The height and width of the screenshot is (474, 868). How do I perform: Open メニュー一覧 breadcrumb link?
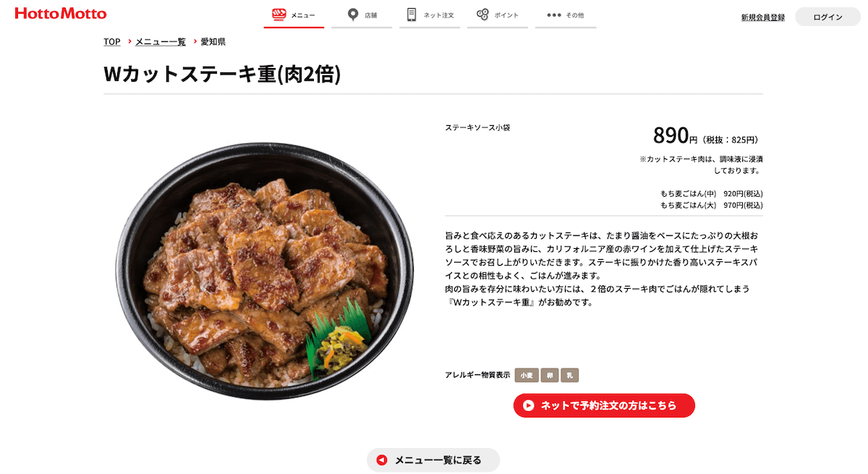161,42
